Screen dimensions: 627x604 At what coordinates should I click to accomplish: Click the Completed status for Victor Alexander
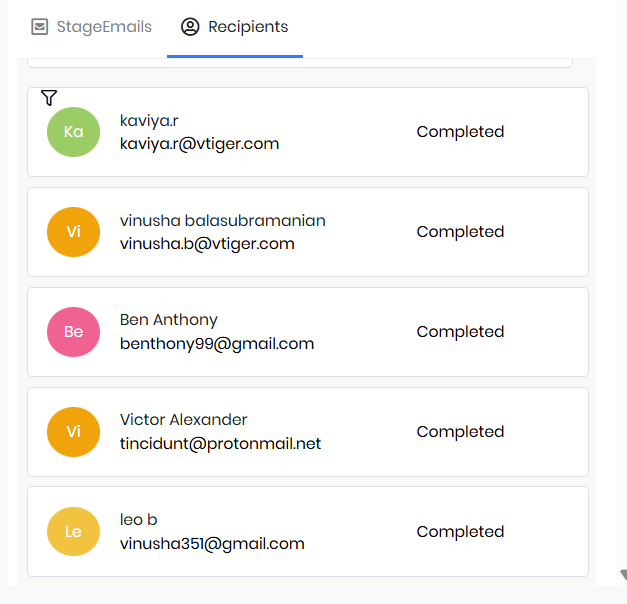point(460,432)
